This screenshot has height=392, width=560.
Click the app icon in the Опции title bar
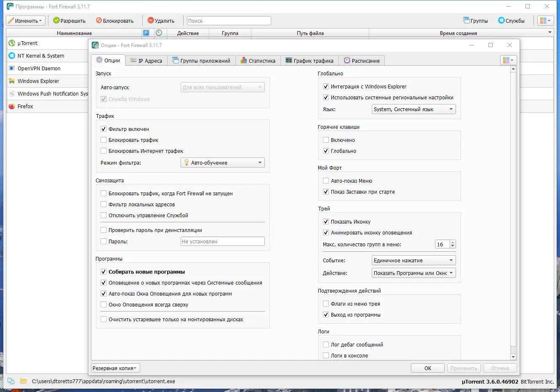(95, 45)
